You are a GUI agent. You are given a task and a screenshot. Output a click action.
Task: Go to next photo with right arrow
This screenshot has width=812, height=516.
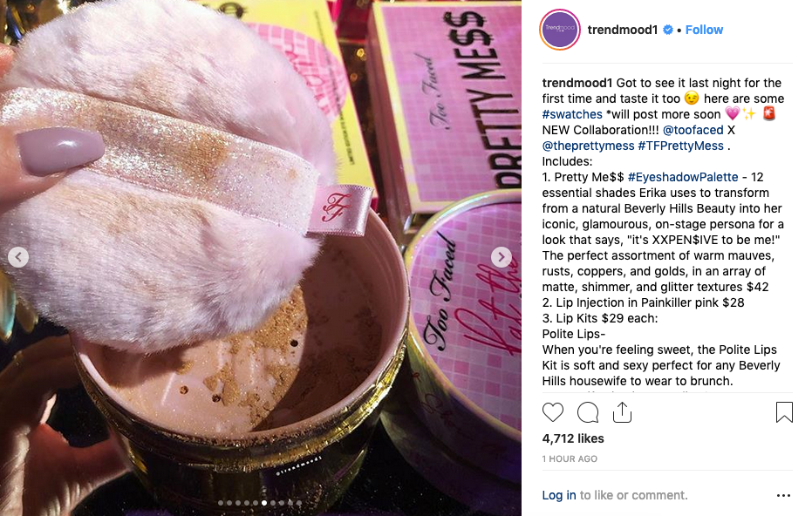point(502,257)
